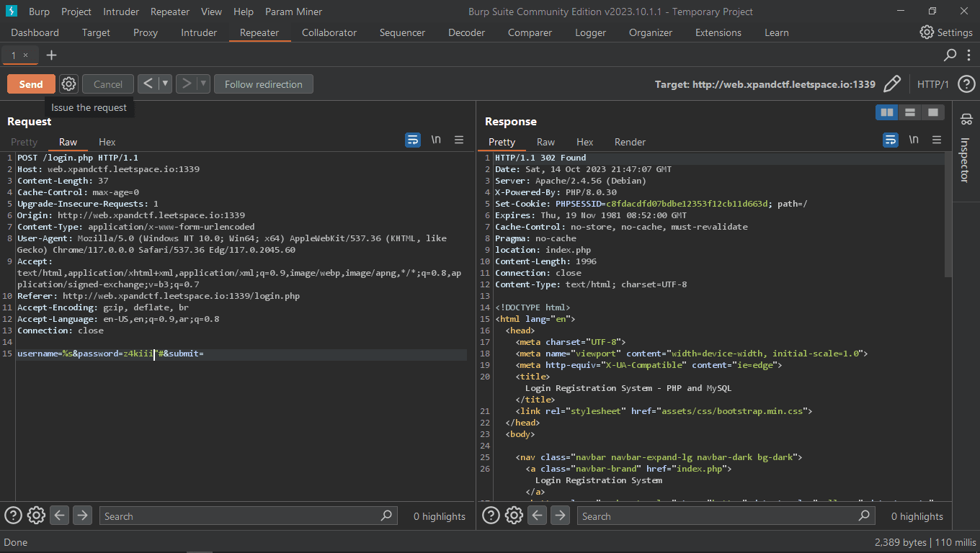Switch to the Collaborator tab
980x553 pixels.
click(x=329, y=32)
